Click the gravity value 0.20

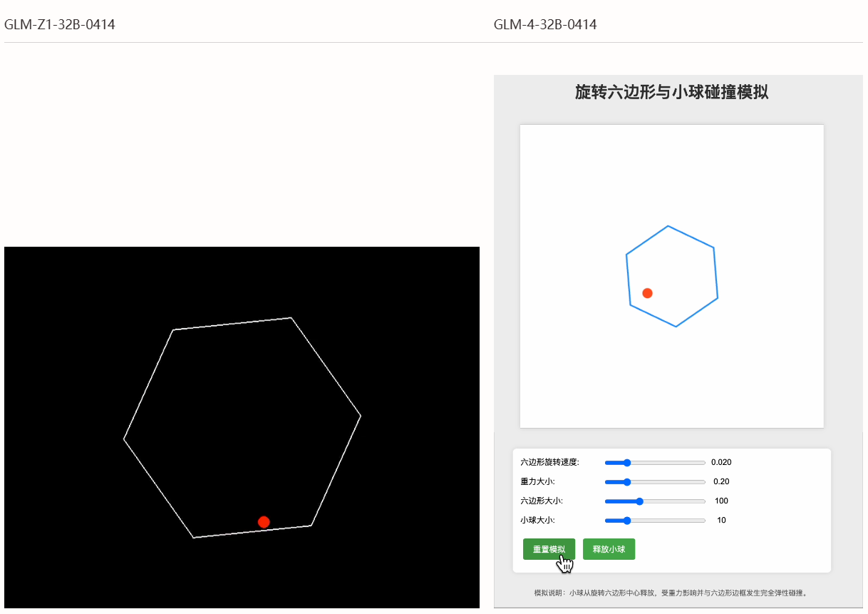pos(721,481)
